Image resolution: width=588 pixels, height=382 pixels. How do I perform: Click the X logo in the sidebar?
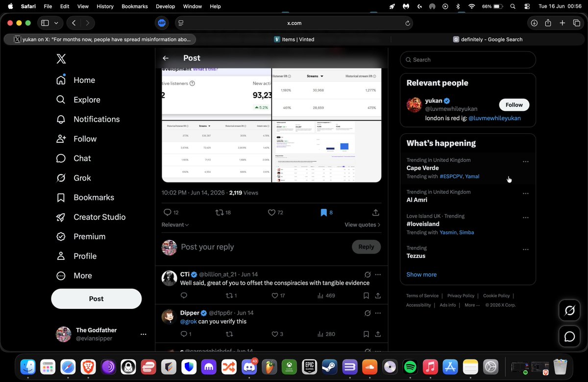pyautogui.click(x=61, y=59)
